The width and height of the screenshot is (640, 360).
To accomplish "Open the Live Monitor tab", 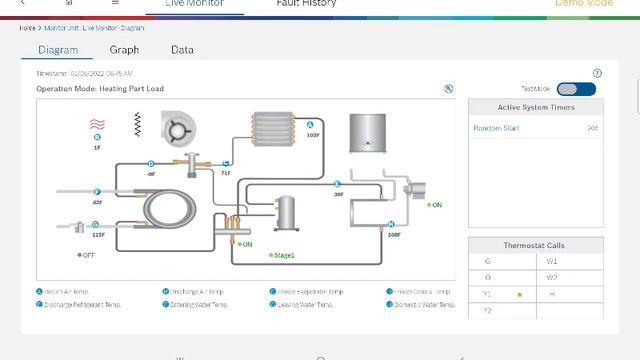I will (x=195, y=4).
